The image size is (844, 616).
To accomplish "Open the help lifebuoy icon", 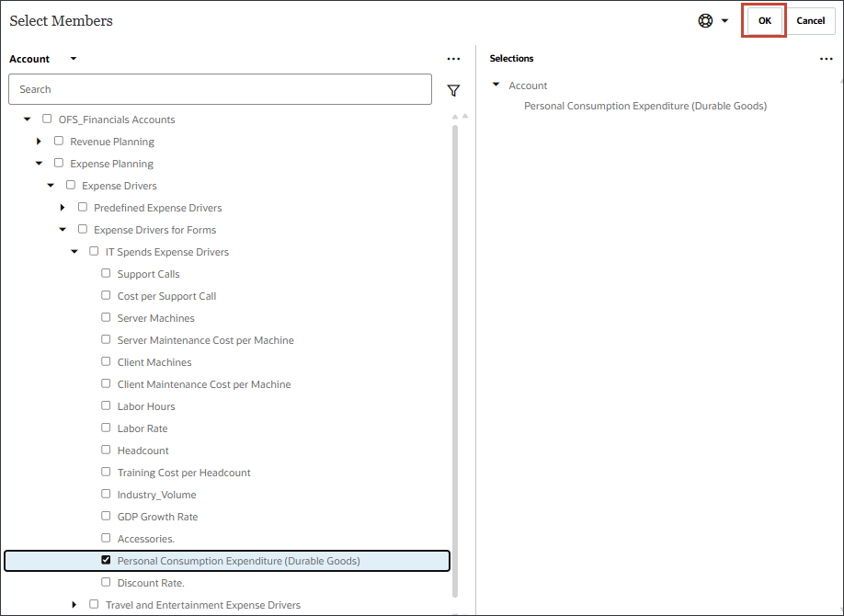I will click(x=705, y=21).
